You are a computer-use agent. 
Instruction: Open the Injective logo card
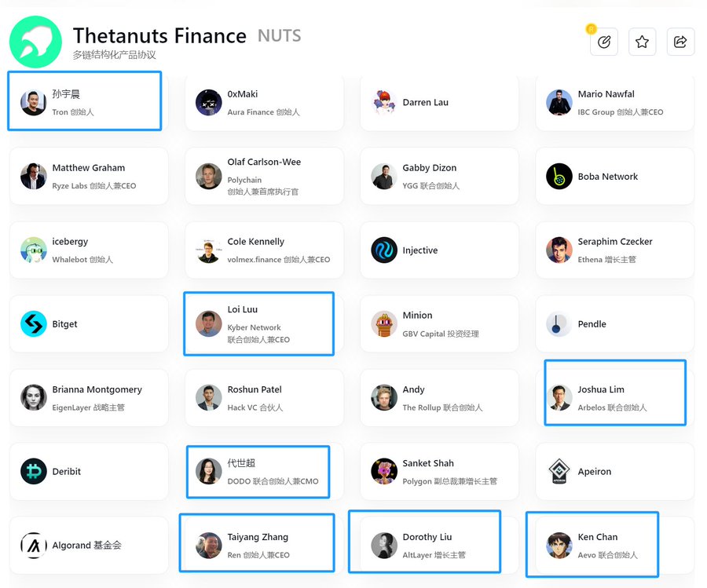(384, 250)
